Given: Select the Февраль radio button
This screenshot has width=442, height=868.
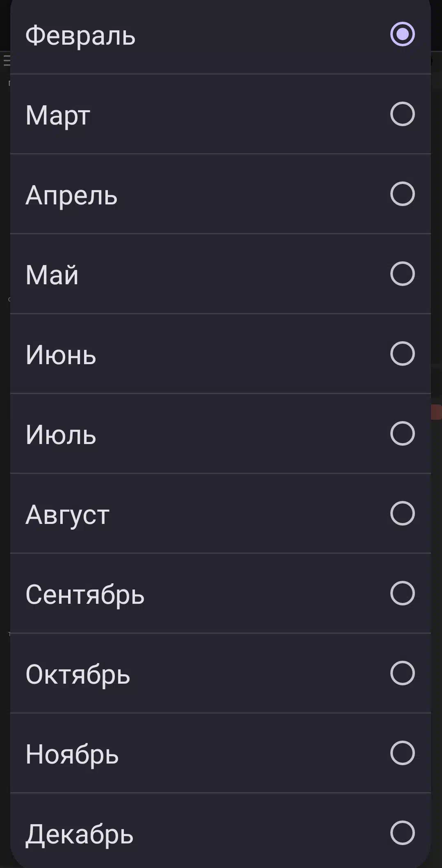Looking at the screenshot, I should click(402, 34).
